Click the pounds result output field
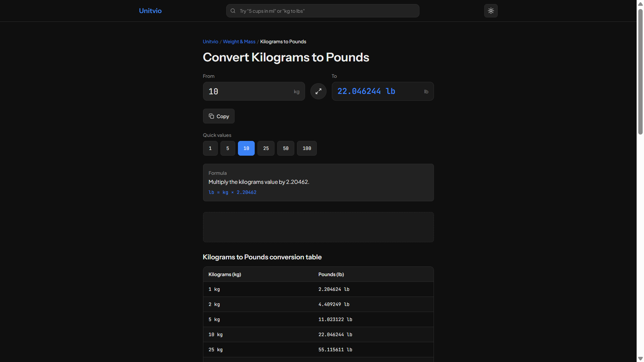644x362 pixels. point(383,91)
